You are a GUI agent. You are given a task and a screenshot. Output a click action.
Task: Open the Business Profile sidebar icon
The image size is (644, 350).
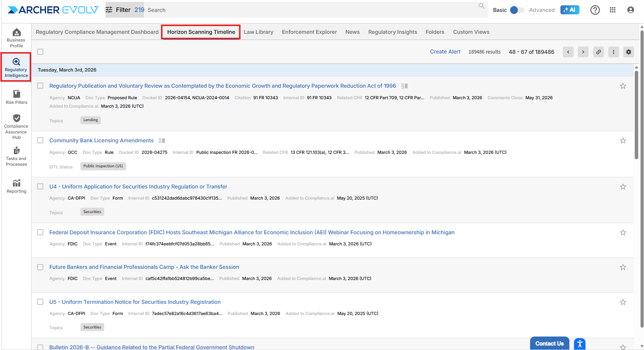pyautogui.click(x=16, y=38)
